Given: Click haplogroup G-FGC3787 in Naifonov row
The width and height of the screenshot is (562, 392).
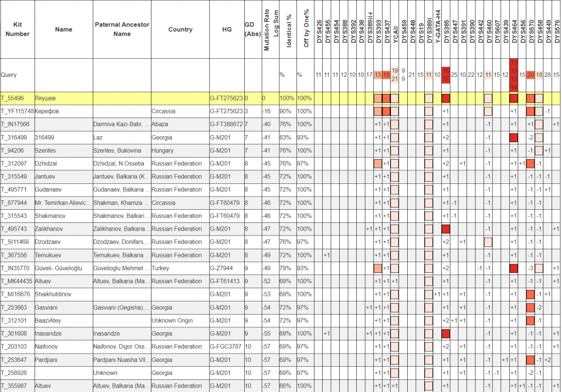Looking at the screenshot, I should pyautogui.click(x=226, y=346).
